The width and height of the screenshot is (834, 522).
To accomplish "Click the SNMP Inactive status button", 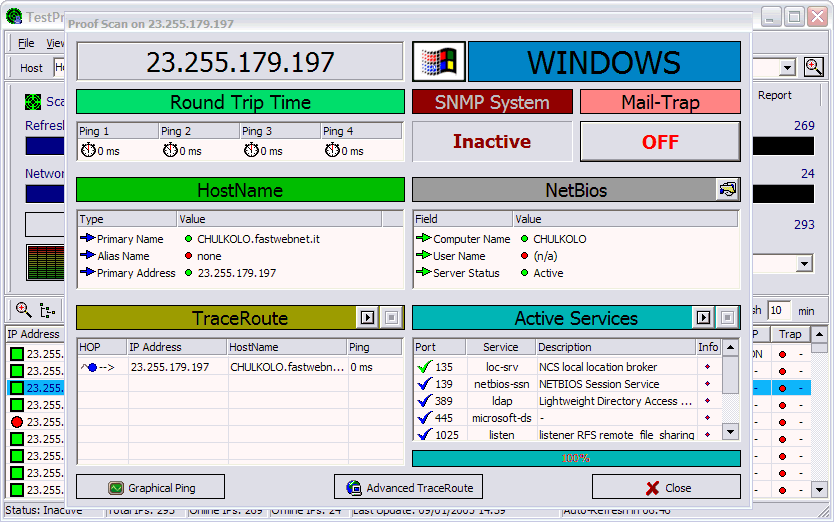I will pyautogui.click(x=492, y=142).
